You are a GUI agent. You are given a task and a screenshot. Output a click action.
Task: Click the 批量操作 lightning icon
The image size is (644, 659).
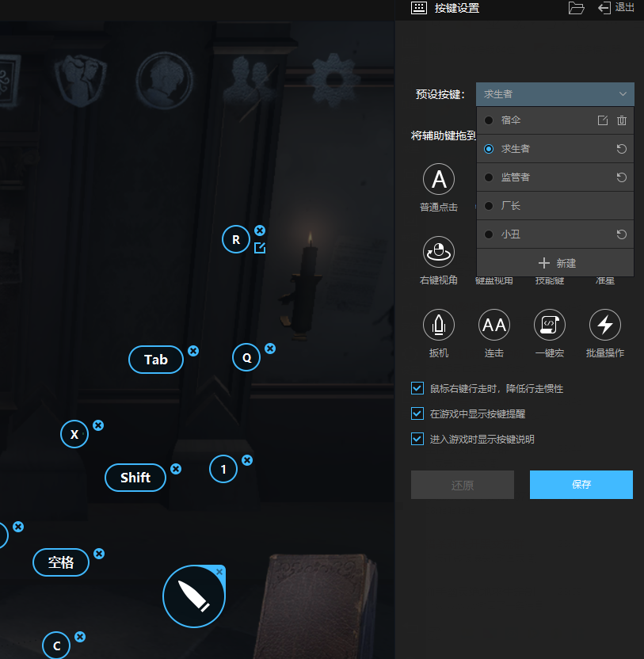[x=605, y=325]
